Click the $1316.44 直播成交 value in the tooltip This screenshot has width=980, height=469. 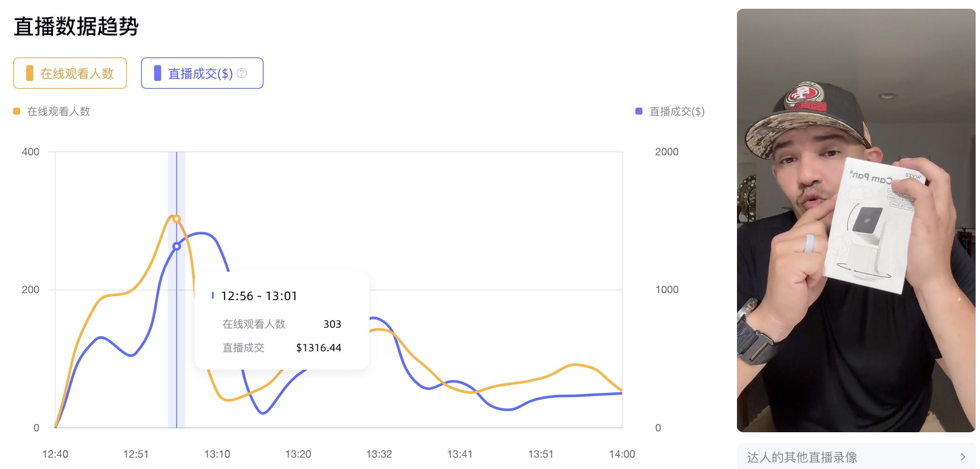[x=318, y=347]
